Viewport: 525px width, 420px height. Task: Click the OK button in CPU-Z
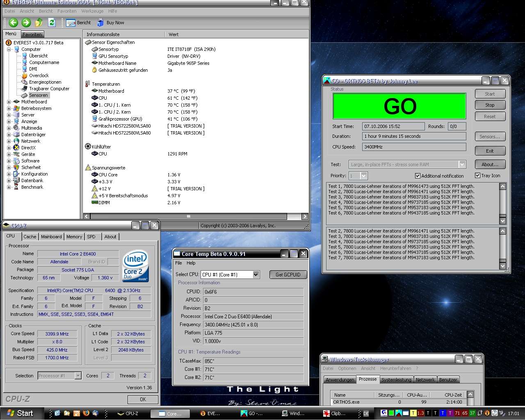pyautogui.click(x=143, y=399)
